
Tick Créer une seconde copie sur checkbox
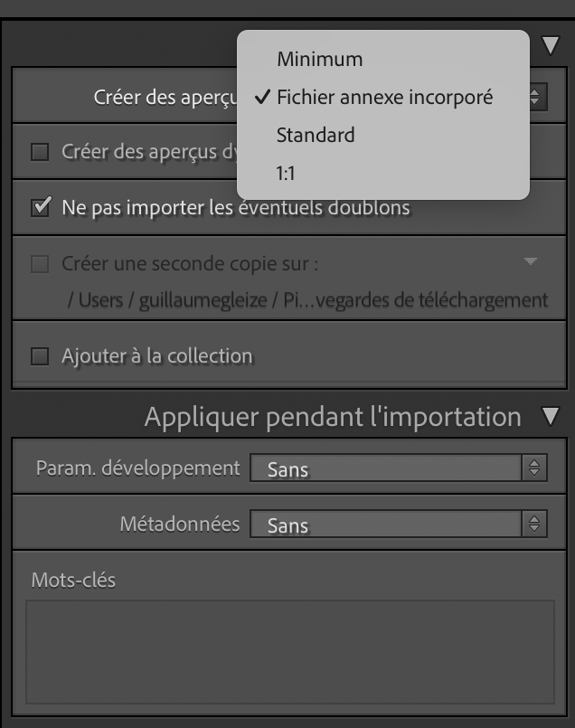pos(40,264)
